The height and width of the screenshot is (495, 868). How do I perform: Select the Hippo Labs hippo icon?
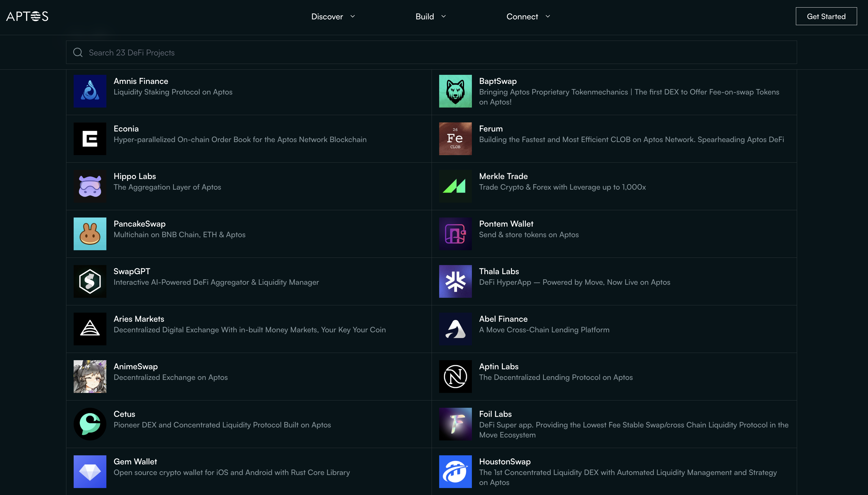pyautogui.click(x=90, y=186)
